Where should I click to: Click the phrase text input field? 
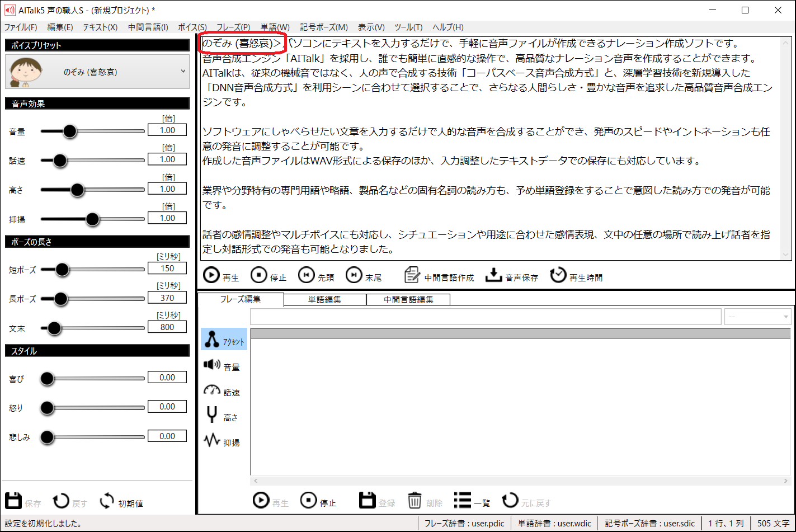(x=486, y=317)
